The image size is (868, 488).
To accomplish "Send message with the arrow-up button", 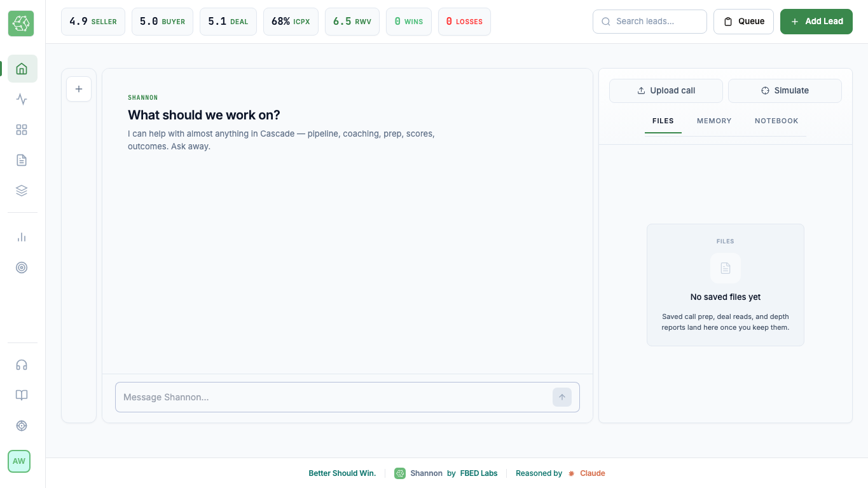I will click(x=562, y=397).
